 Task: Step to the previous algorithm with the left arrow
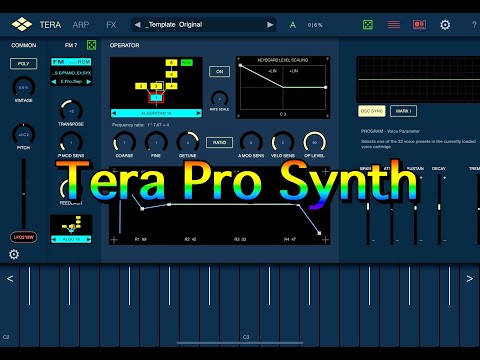(114, 113)
